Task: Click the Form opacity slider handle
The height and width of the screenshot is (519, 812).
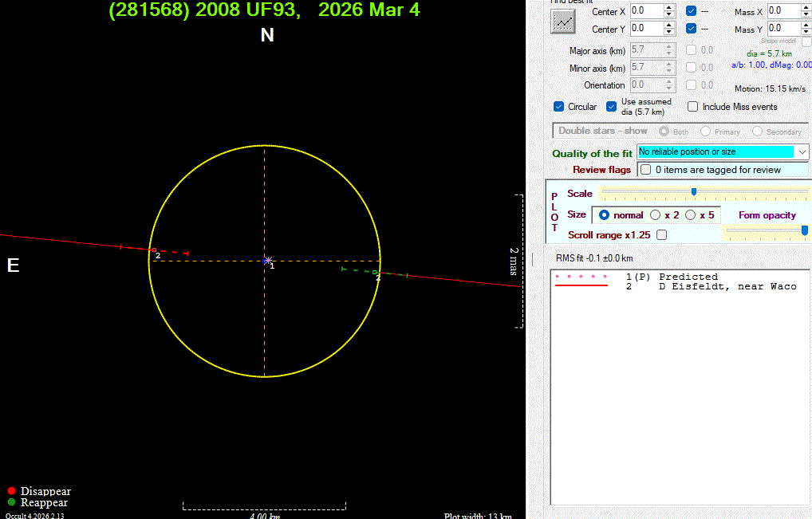Action: (x=804, y=230)
